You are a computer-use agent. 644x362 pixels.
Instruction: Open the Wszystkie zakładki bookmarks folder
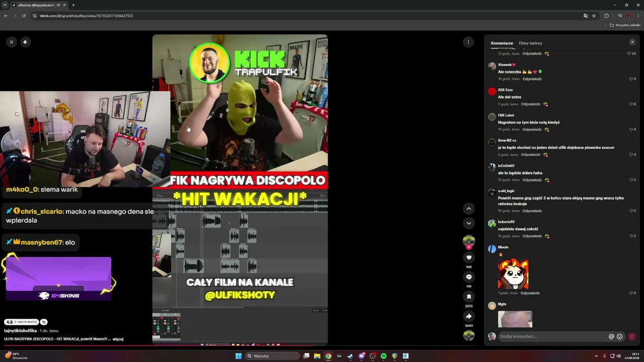(625, 25)
